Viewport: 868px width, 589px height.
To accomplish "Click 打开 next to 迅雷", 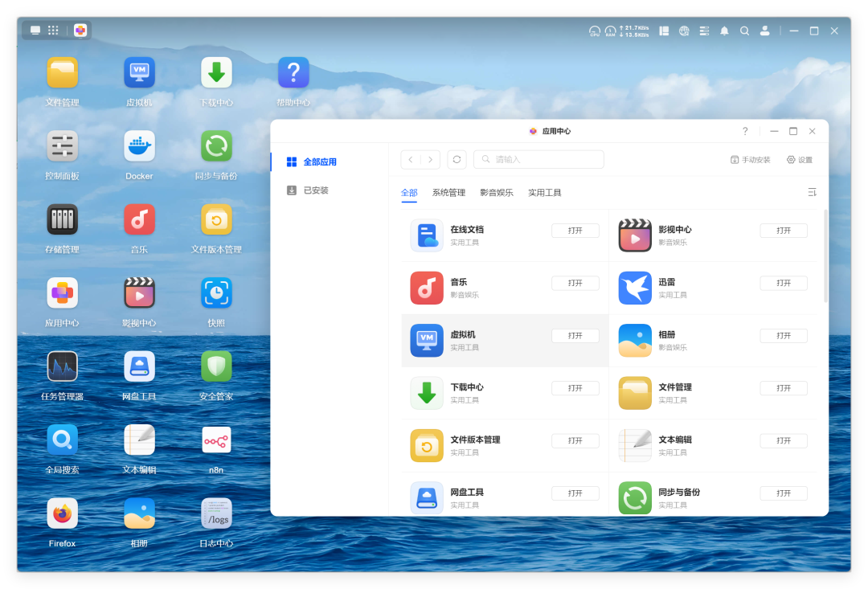I will tap(784, 283).
